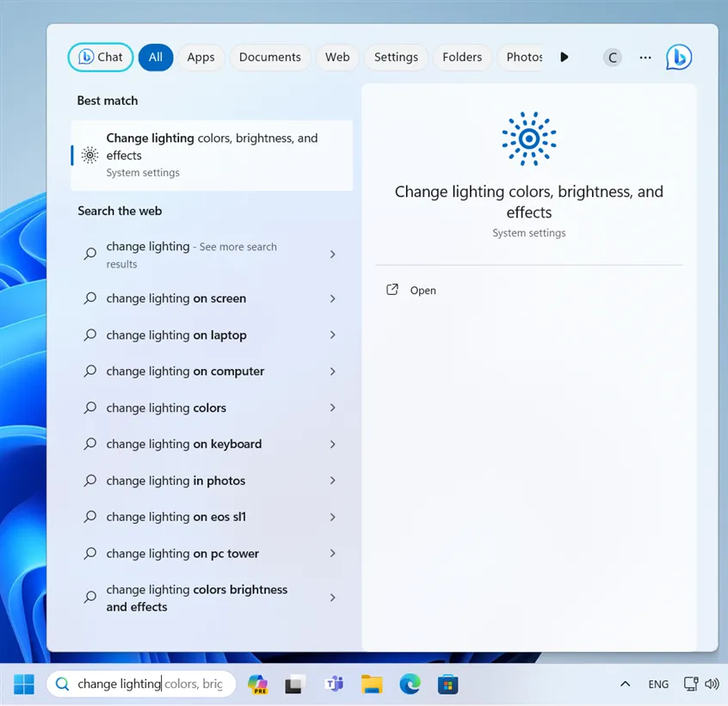
Task: Open the three-dot options menu
Action: (645, 58)
